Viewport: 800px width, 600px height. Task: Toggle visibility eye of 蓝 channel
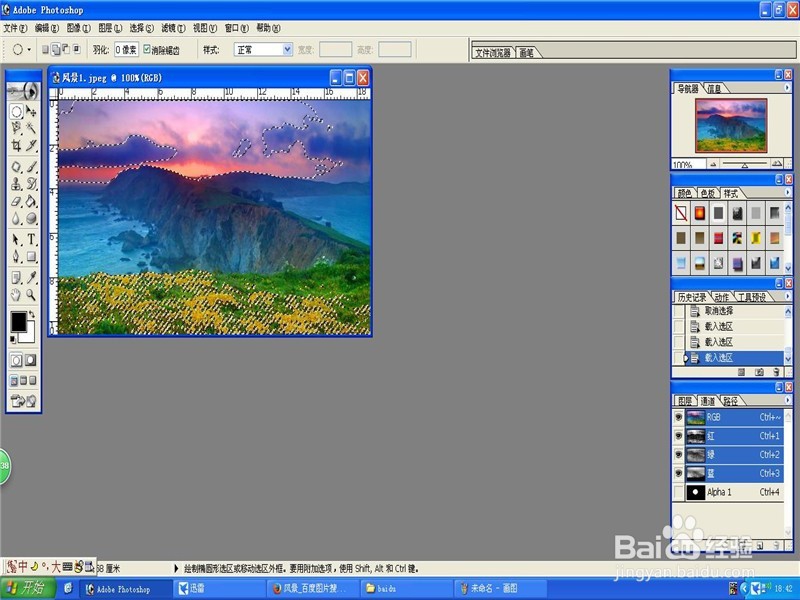pyautogui.click(x=679, y=473)
